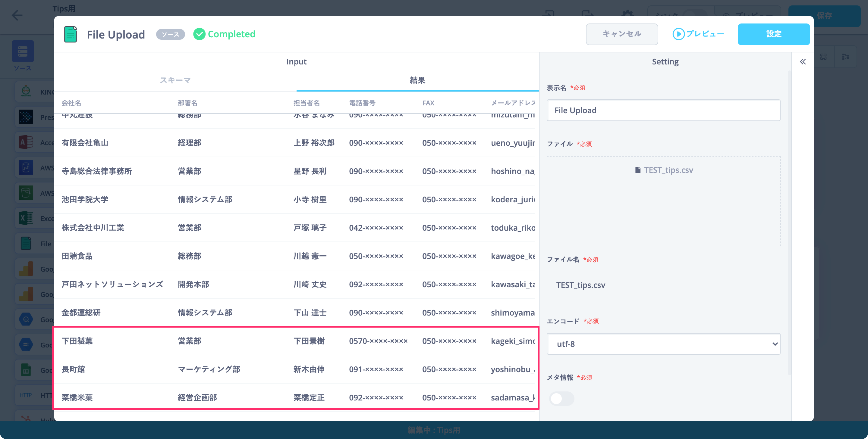Click the File Upload document icon in dialog header

(71, 34)
